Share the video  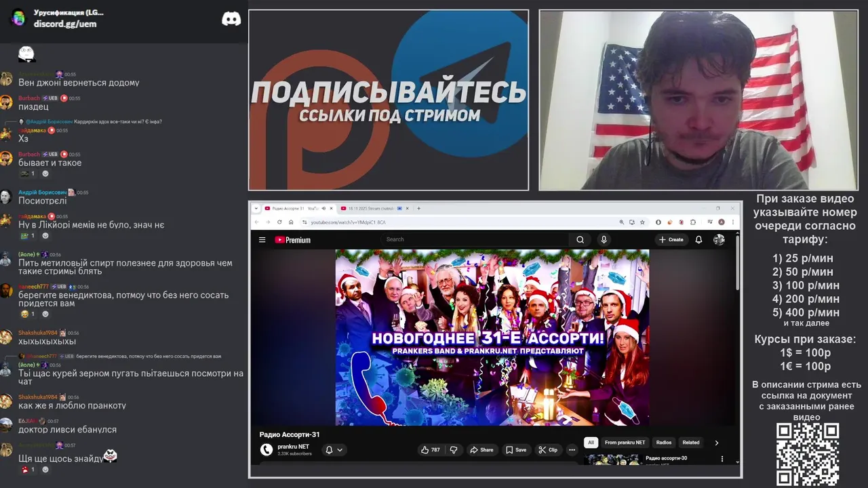click(482, 449)
